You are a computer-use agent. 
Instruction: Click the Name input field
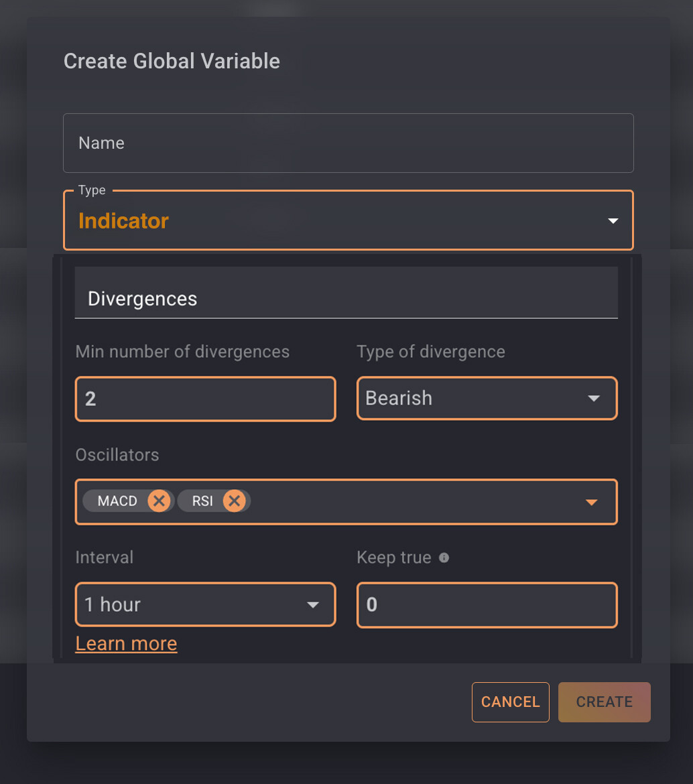(x=348, y=143)
